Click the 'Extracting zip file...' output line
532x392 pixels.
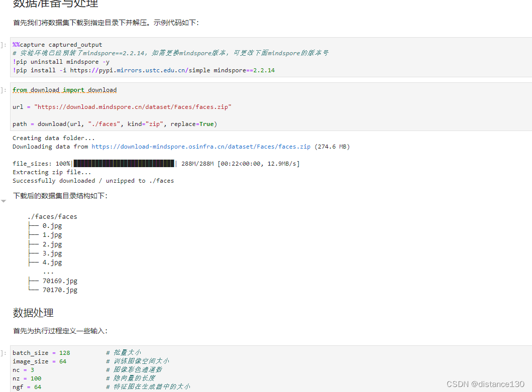tap(52, 172)
